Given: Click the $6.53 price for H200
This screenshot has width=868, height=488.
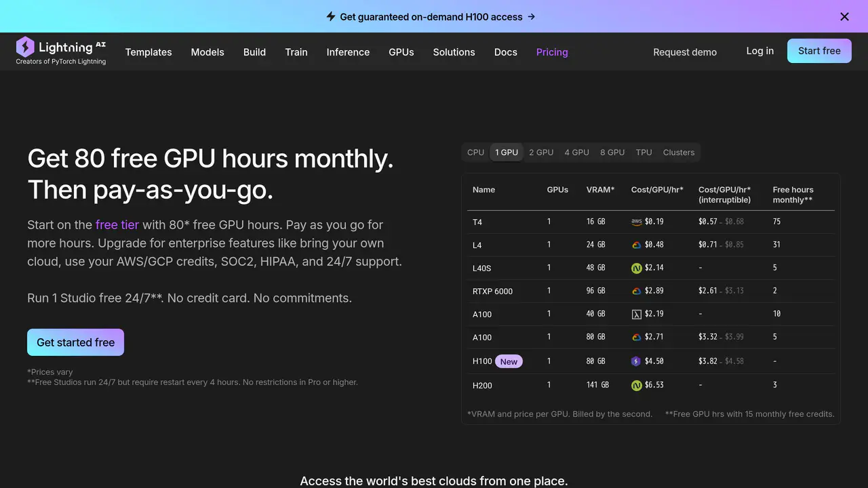Looking at the screenshot, I should click(x=654, y=385).
